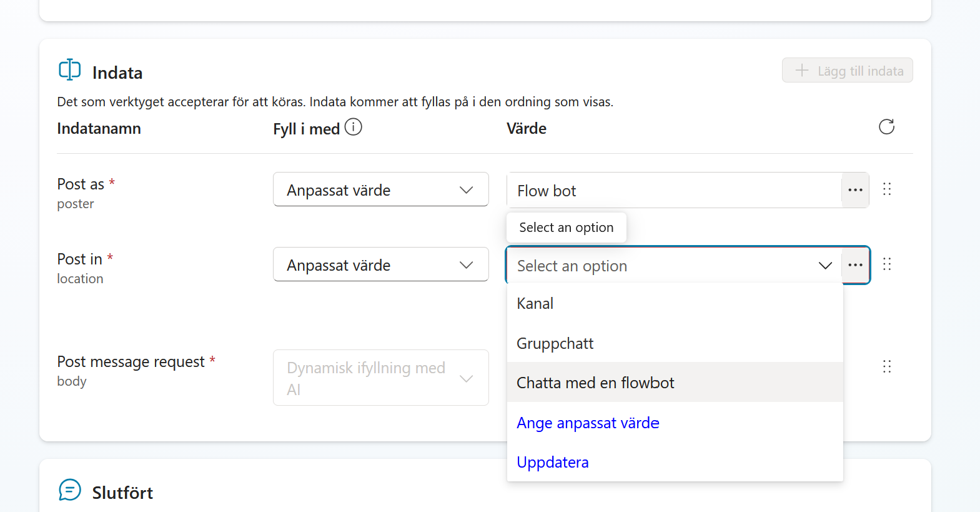Open the ellipsis menu for Flow bot value
Viewport: 980px width, 512px height.
point(855,190)
